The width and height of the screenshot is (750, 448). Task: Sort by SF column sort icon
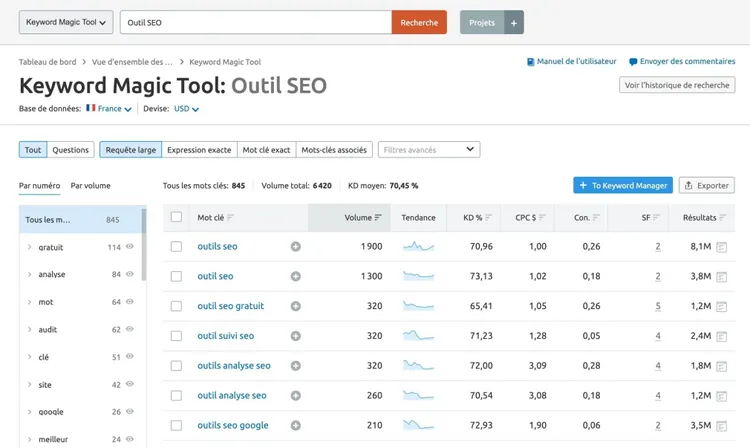656,218
